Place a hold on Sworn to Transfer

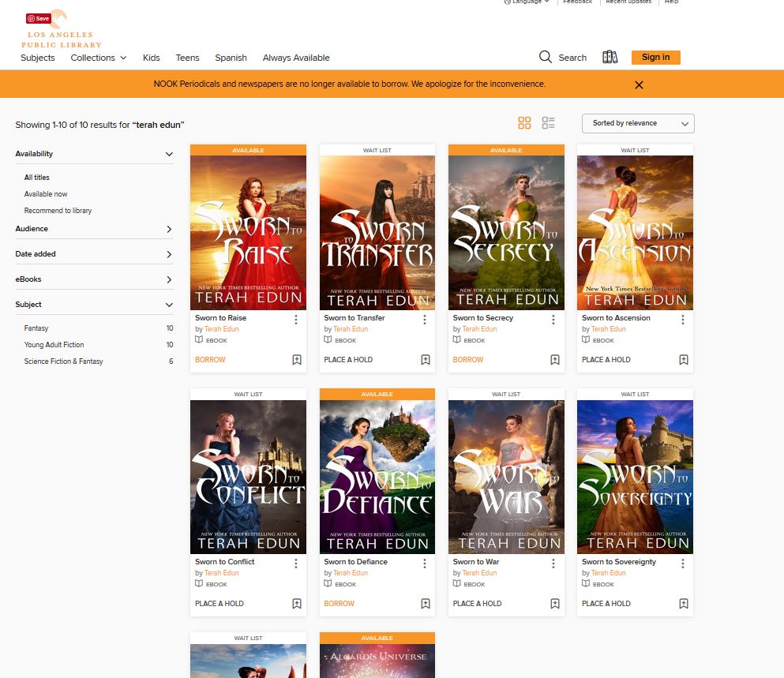pyautogui.click(x=348, y=359)
